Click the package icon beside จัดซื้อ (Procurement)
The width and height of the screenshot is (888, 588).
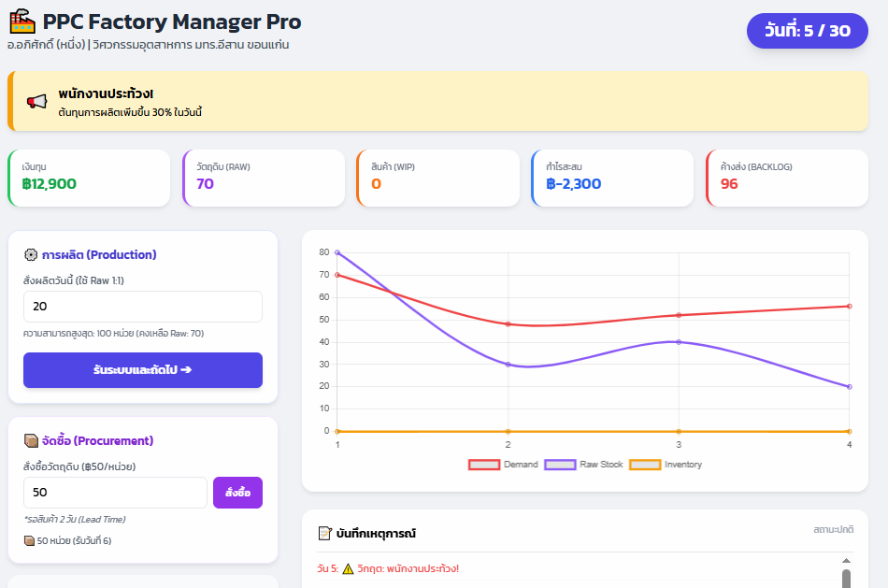pyautogui.click(x=31, y=440)
